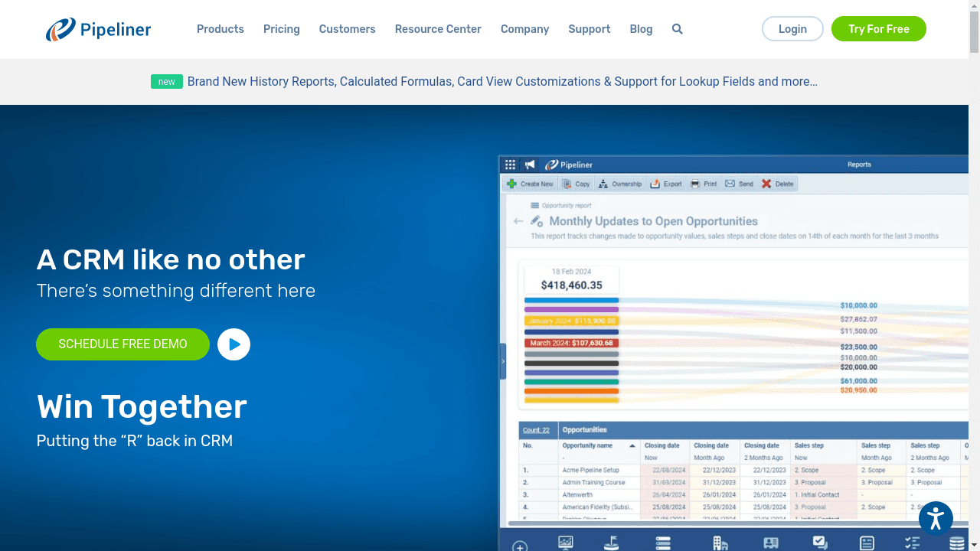Screen dimensions: 980x551
Task: Play the intro video button
Action: point(234,344)
